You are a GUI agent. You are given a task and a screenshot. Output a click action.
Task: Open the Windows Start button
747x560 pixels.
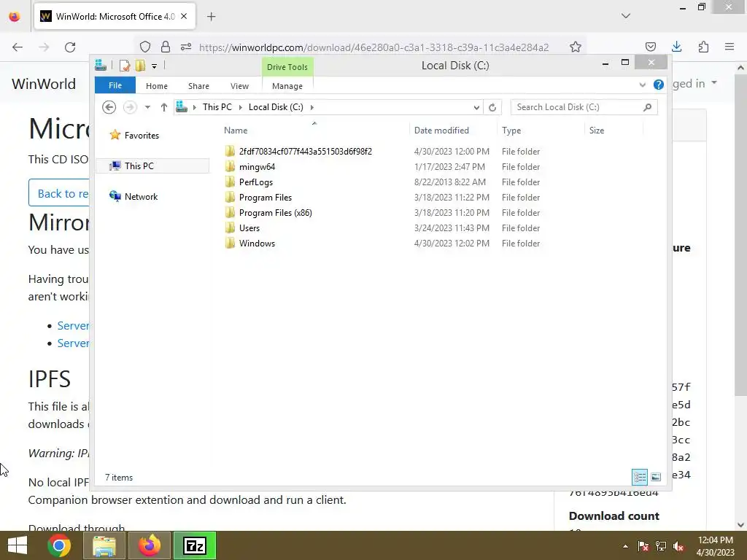(18, 545)
